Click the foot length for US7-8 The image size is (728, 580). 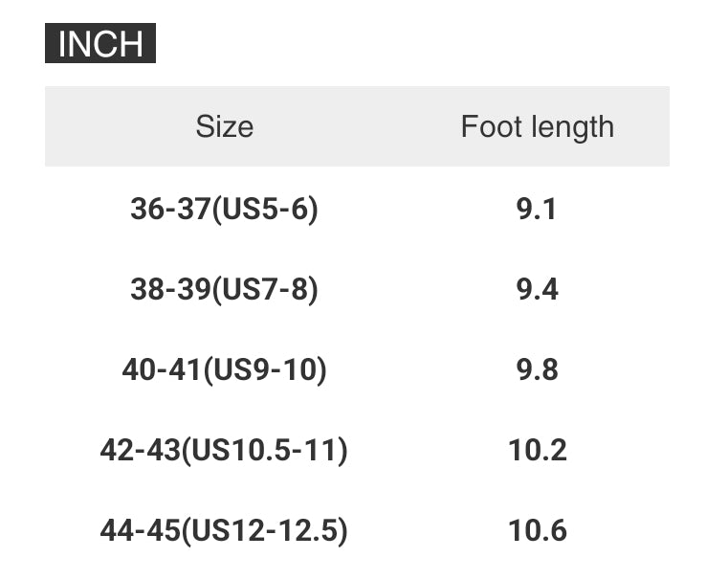[537, 289]
